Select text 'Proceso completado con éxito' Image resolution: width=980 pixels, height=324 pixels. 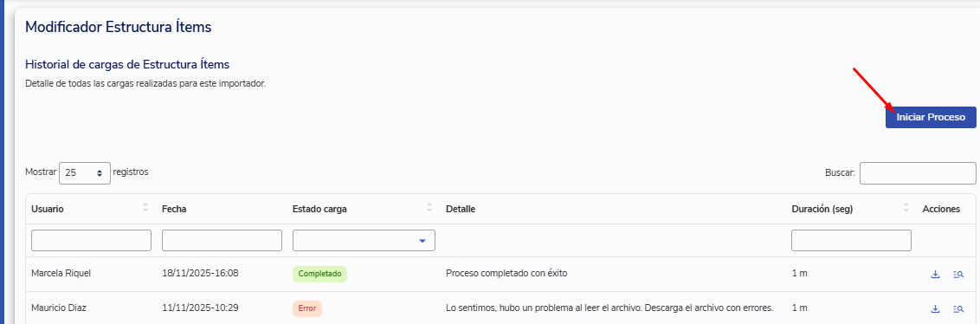tap(506, 274)
